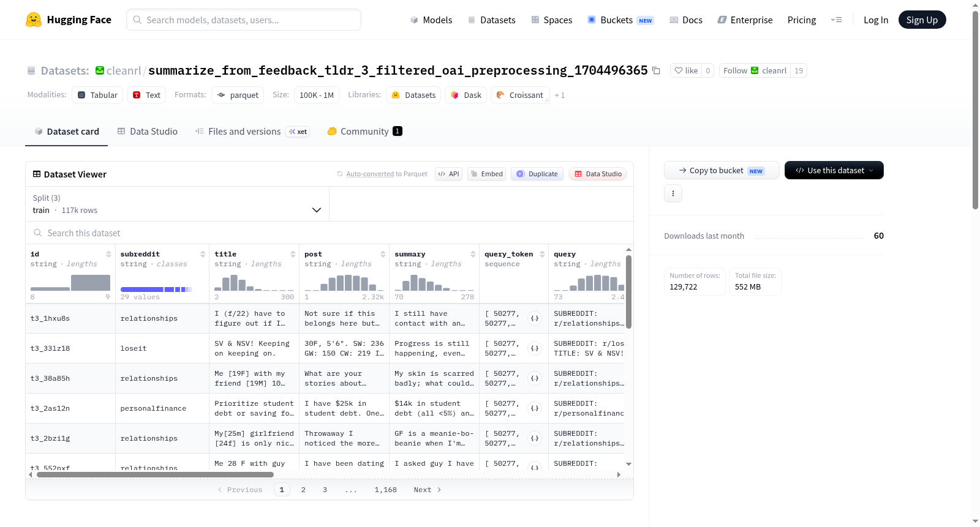Viewport: 980px width, 527px height.
Task: Copy dataset name with the copy icon
Action: click(x=656, y=70)
